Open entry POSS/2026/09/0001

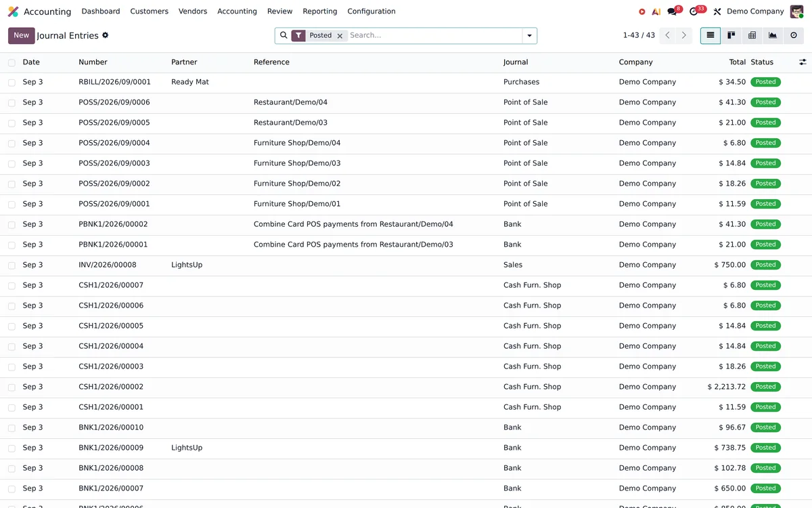(x=114, y=204)
